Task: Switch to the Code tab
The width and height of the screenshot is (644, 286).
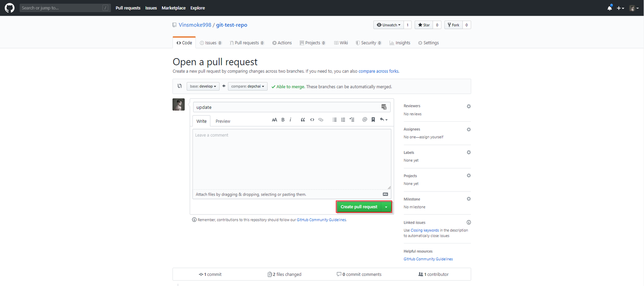Action: [184, 43]
